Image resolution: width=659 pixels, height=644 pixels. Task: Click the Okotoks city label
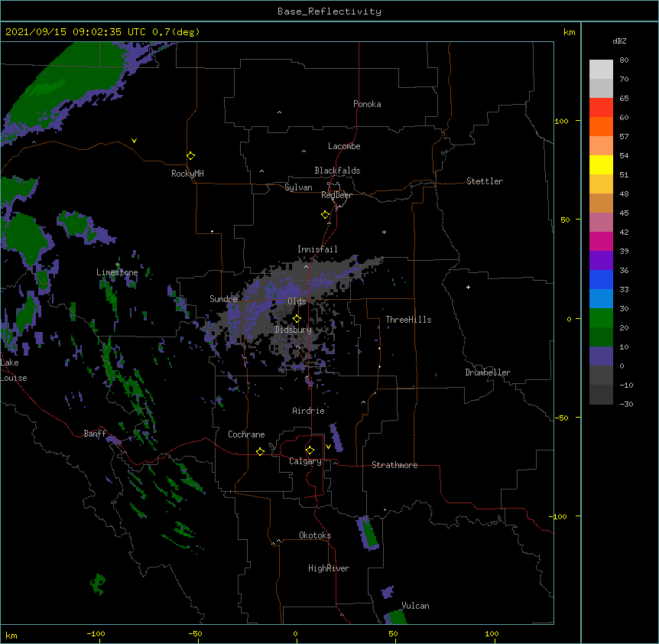point(315,535)
